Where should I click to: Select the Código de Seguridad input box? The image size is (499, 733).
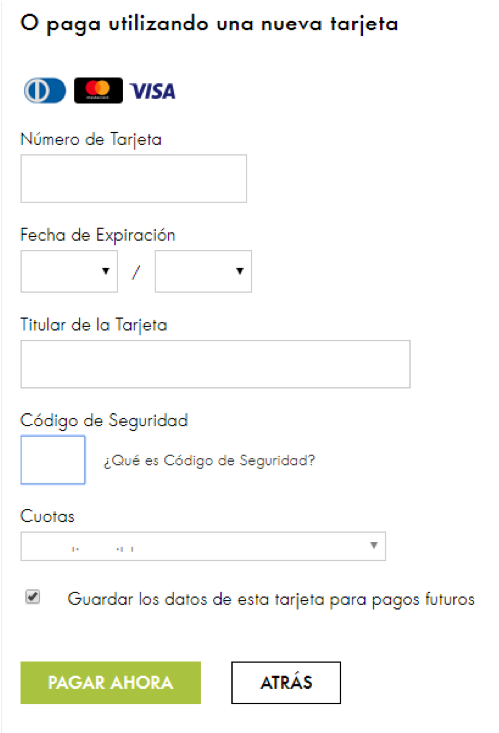tap(53, 460)
